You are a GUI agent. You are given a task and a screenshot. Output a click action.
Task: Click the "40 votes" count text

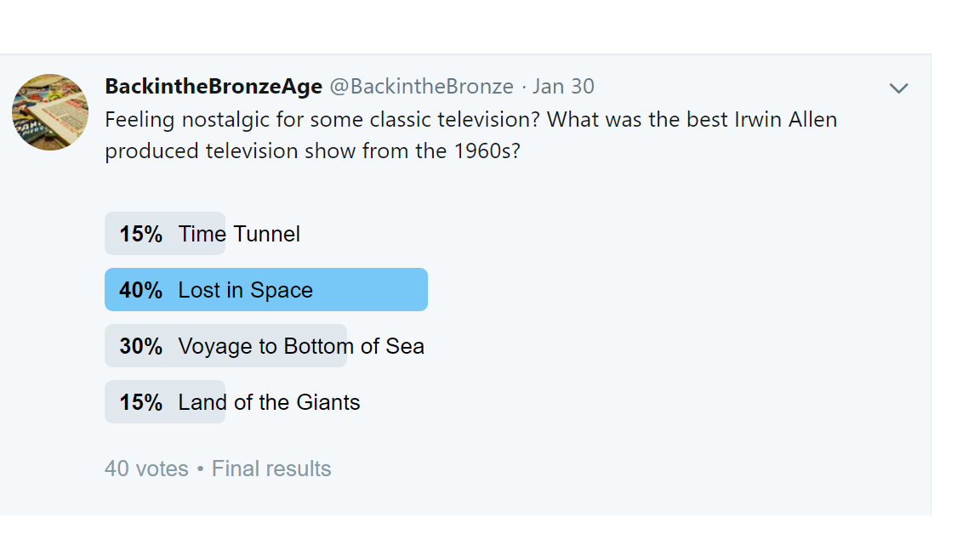pyautogui.click(x=146, y=469)
